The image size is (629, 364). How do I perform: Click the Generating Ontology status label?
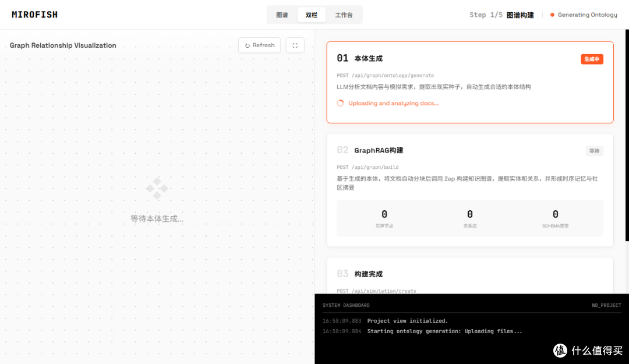coord(587,15)
